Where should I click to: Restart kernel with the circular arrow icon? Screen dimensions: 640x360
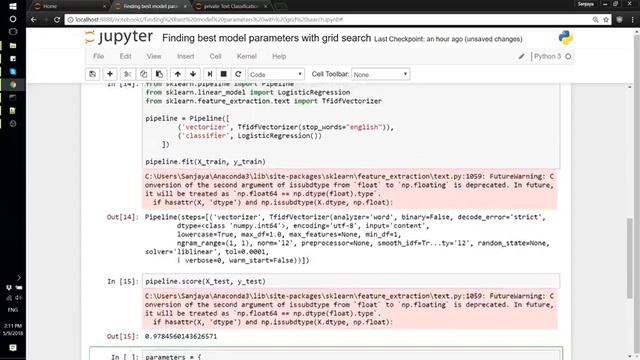pos(238,74)
